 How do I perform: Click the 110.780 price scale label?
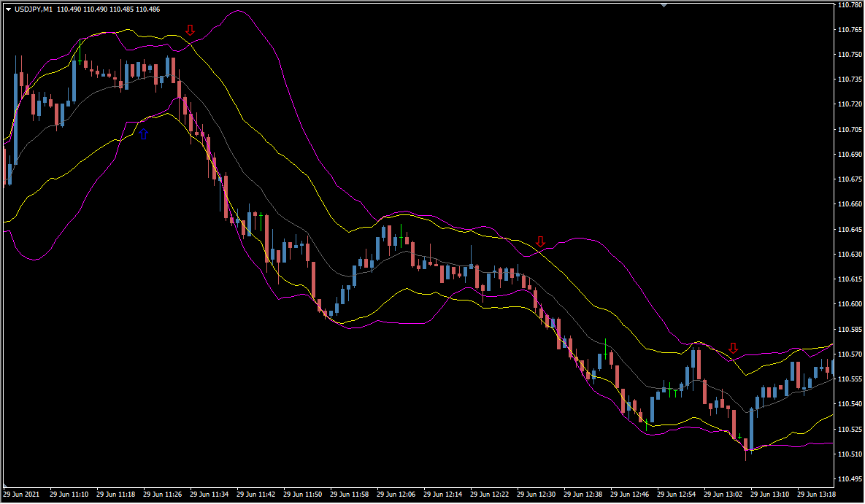point(850,5)
